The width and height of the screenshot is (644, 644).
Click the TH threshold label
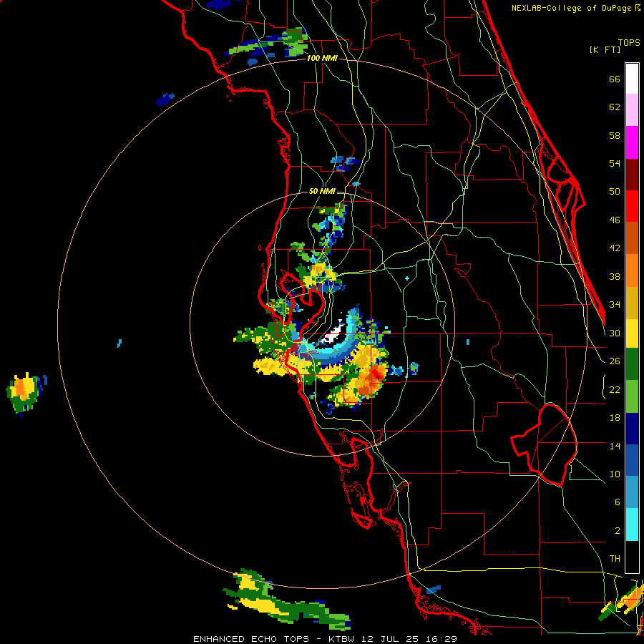pos(615,559)
